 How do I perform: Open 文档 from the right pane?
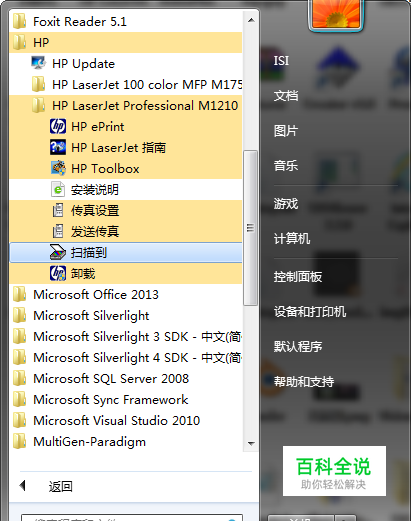click(x=286, y=96)
